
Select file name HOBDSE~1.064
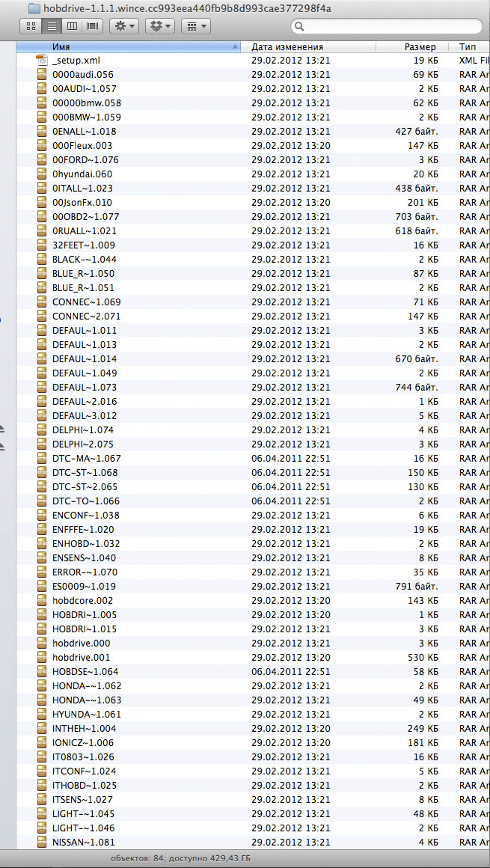click(85, 672)
